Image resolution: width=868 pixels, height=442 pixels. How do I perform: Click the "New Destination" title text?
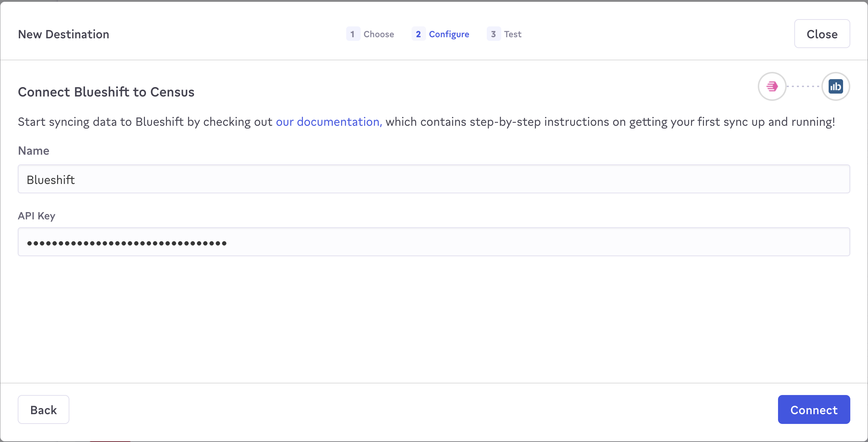(64, 34)
